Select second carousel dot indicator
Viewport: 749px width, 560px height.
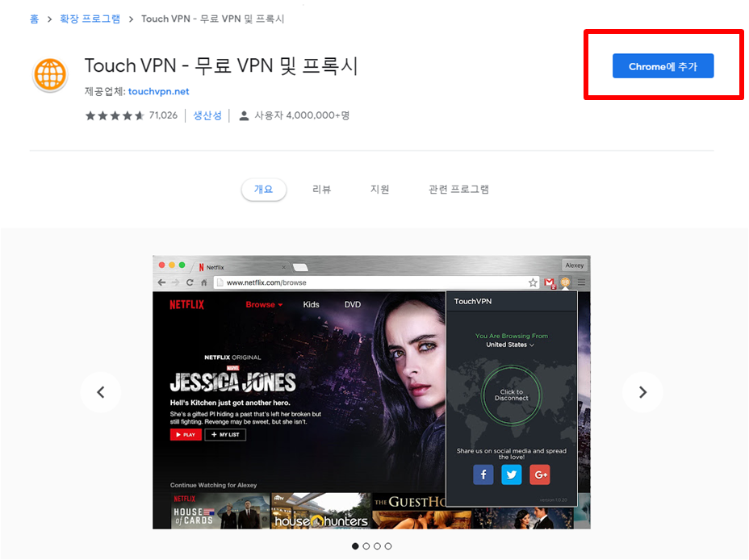366,546
